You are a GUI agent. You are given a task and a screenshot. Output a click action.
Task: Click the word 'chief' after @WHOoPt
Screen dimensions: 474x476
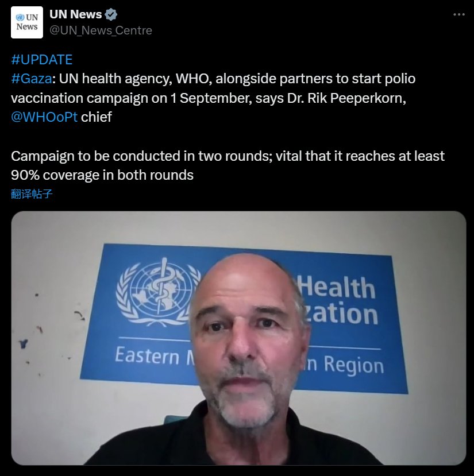click(x=97, y=117)
